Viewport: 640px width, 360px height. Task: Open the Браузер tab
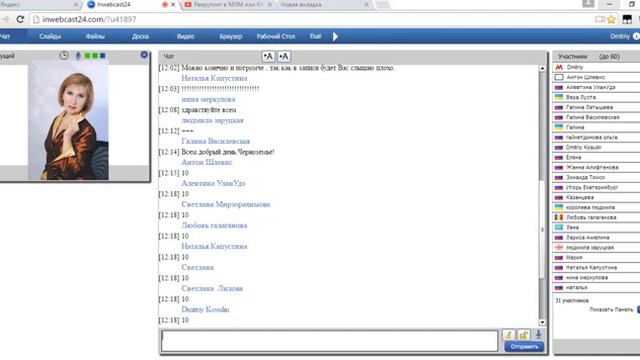click(x=231, y=36)
